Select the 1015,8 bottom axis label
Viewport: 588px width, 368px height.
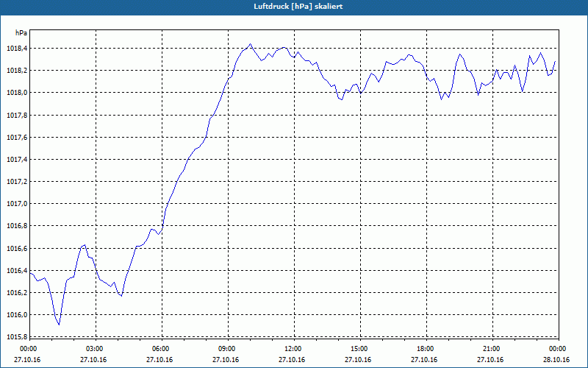[x=17, y=337]
